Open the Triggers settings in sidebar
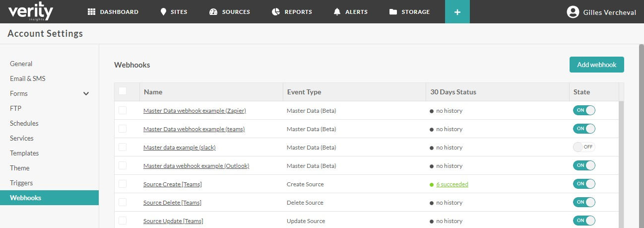Viewport: 644px width, 228px height. tap(21, 183)
